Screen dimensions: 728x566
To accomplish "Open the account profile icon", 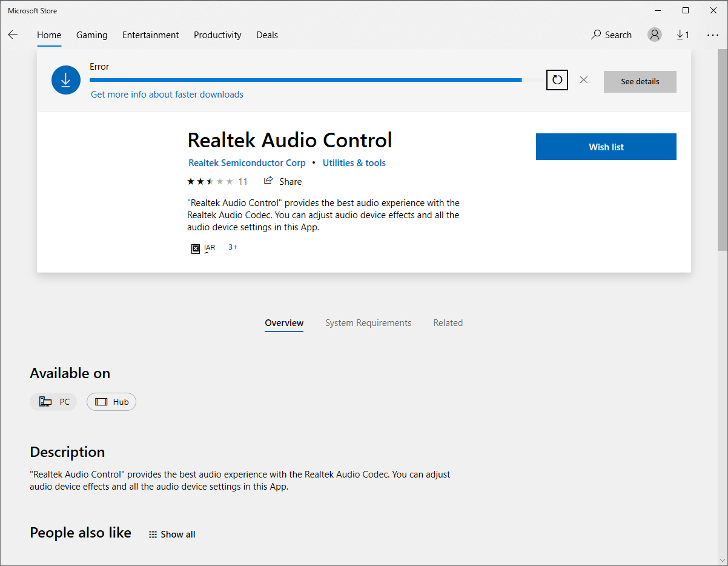I will tap(654, 35).
